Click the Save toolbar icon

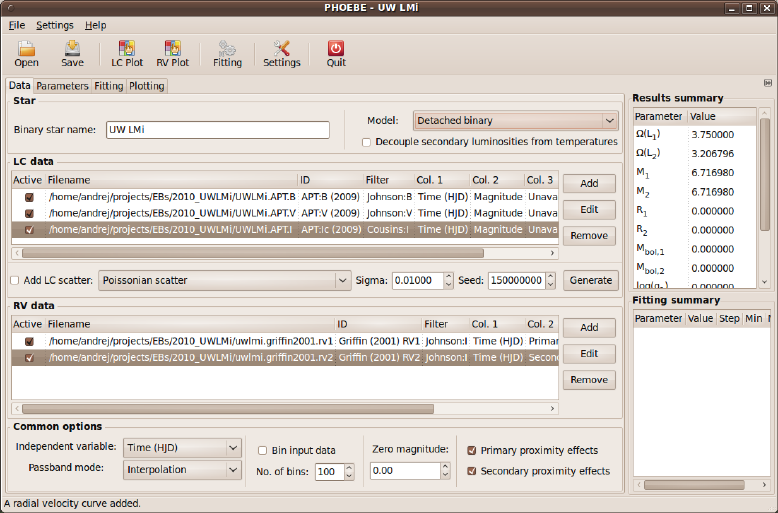coord(72,53)
